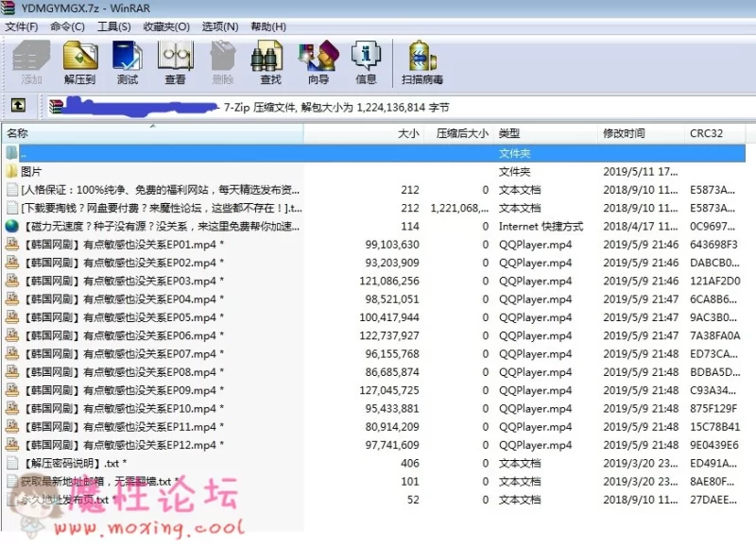The height and width of the screenshot is (546, 756).
Task: Select file 有点敏感也没关系EP07.mp4
Action: click(x=124, y=353)
